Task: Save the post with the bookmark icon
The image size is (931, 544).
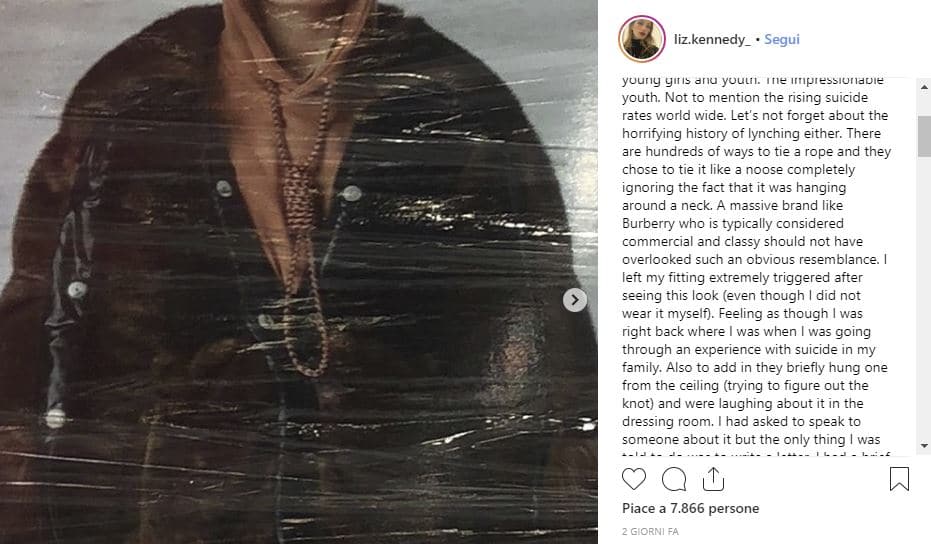Action: [898, 480]
